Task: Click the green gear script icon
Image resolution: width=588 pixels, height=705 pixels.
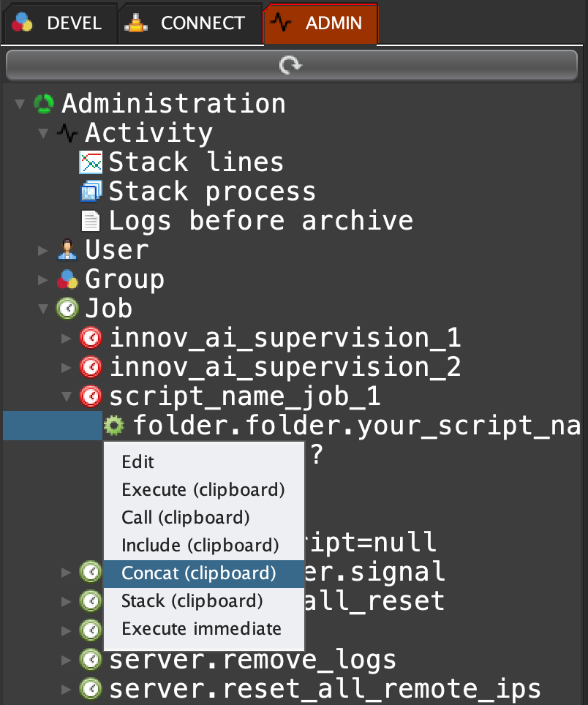Action: [113, 426]
